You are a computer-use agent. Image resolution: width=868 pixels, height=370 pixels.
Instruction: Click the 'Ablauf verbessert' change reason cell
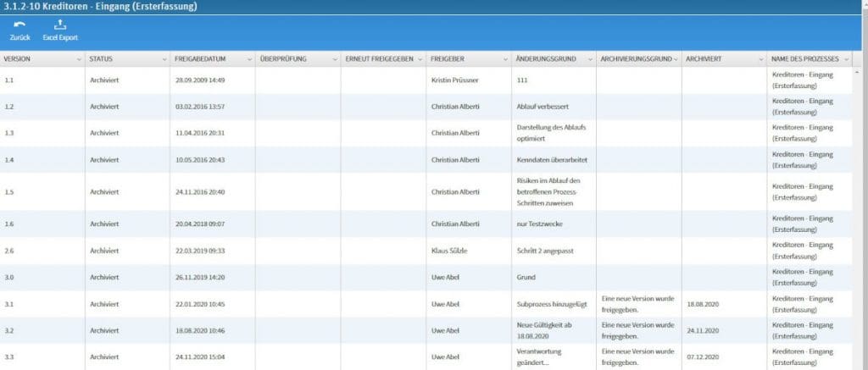[542, 107]
